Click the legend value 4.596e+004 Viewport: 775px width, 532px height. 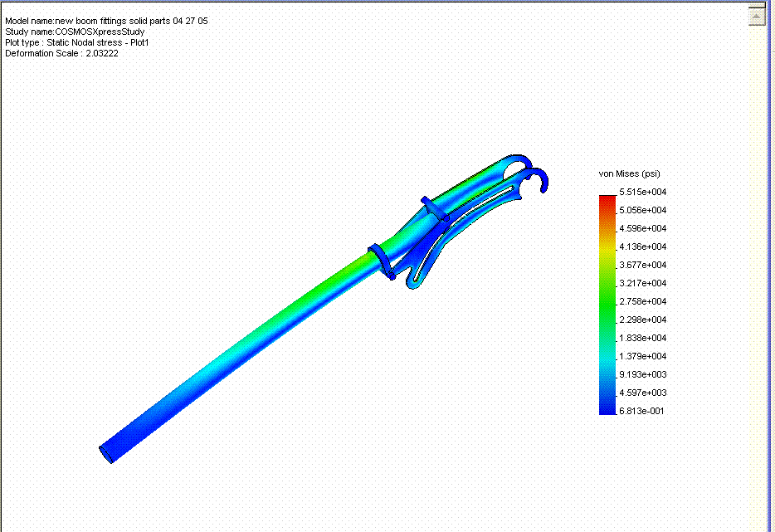642,228
